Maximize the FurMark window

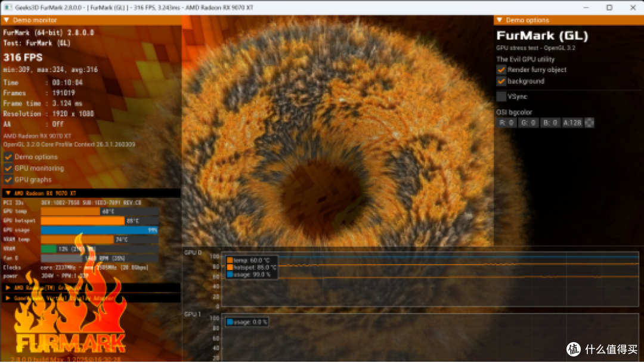(609, 7)
